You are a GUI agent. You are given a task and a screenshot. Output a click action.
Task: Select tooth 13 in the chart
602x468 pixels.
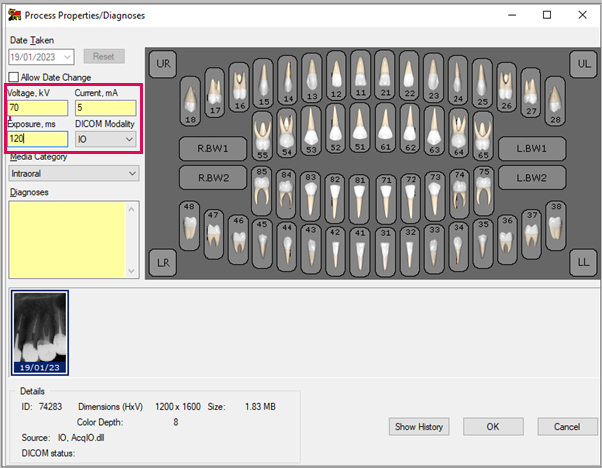[312, 77]
